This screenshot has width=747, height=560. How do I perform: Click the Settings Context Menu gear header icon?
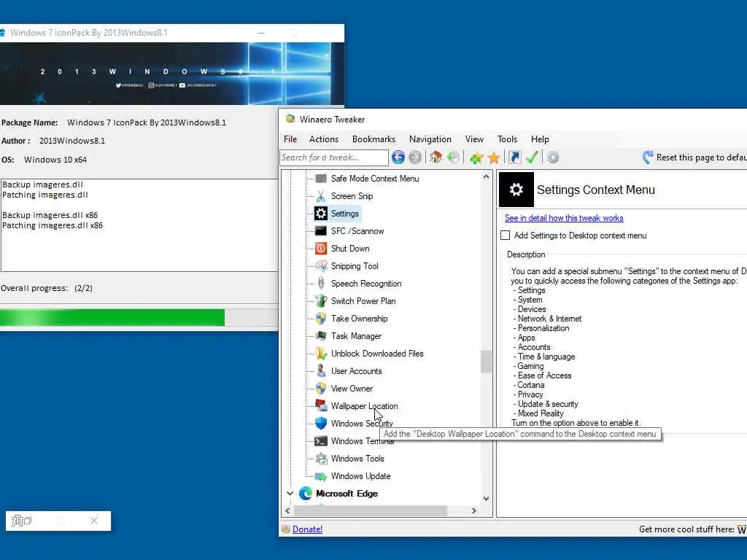tap(516, 190)
